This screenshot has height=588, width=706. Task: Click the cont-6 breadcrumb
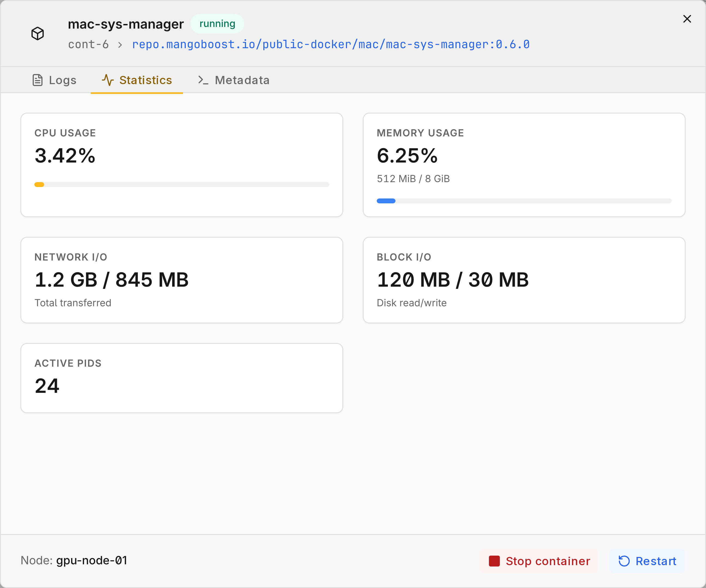point(89,44)
